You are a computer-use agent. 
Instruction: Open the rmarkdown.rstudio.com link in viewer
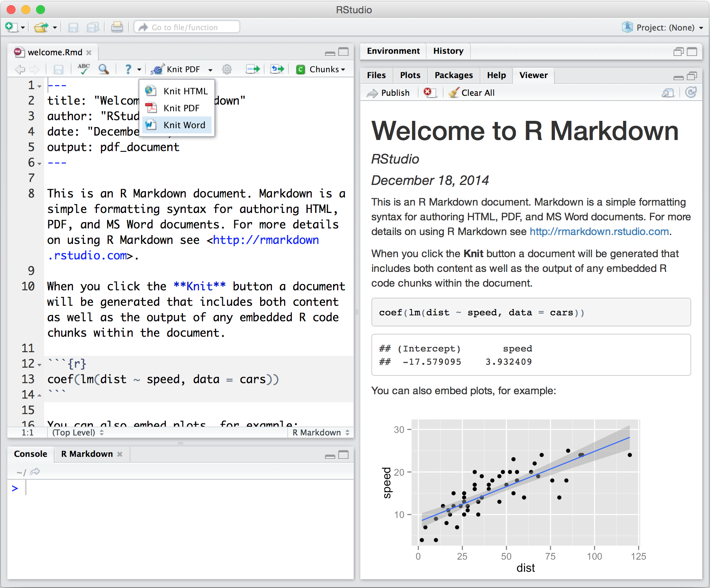click(599, 231)
